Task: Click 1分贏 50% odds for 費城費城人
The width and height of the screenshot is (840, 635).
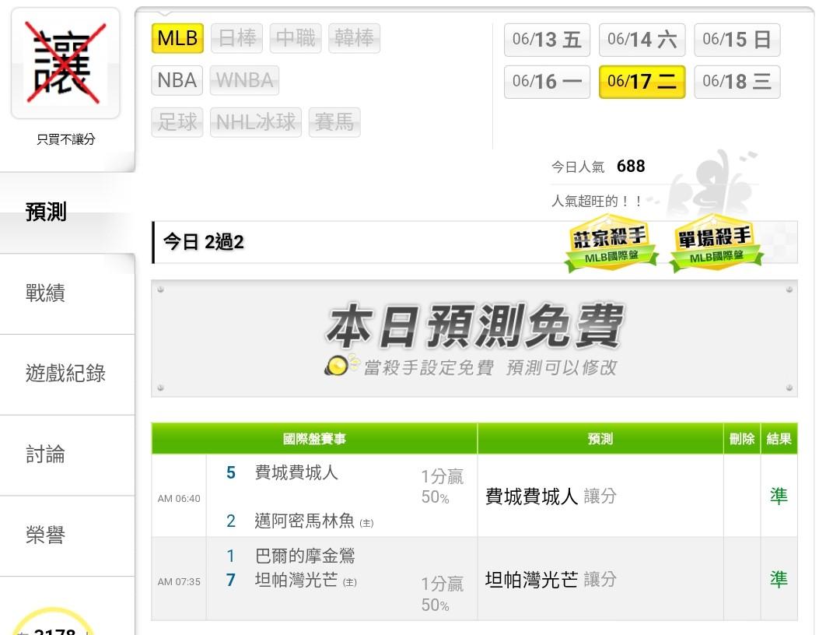Action: coord(442,486)
